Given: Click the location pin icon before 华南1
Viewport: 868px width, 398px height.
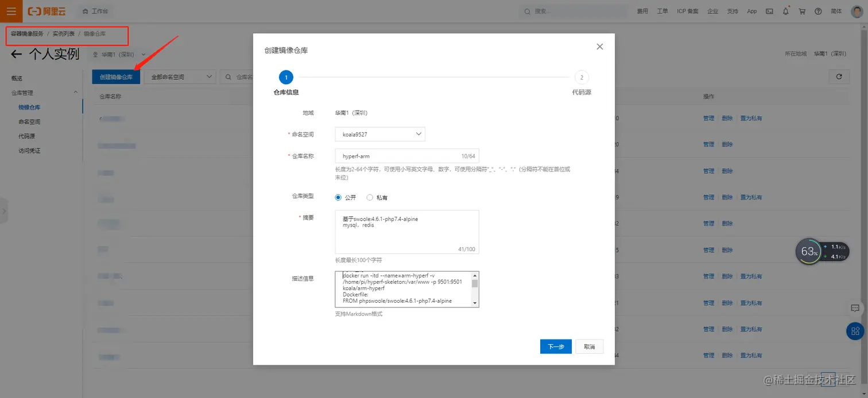Looking at the screenshot, I should [x=95, y=54].
